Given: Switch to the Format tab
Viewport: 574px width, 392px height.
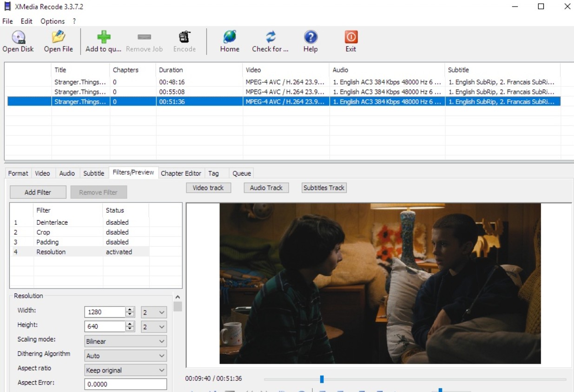Looking at the screenshot, I should click(18, 173).
